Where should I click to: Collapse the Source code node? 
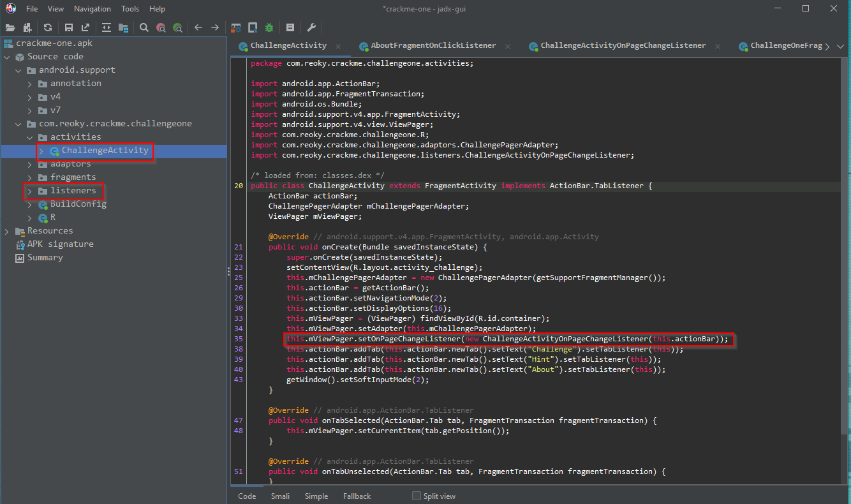coord(7,57)
